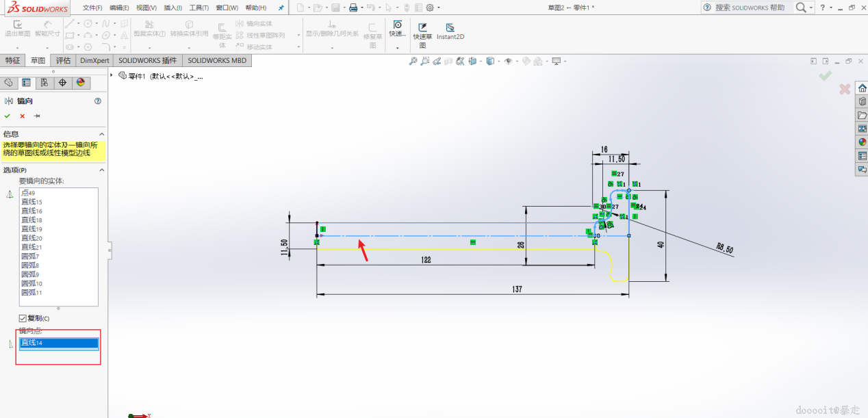This screenshot has width=868, height=418.
Task: Toggle the 复制 (Copy) checkbox
Action: click(23, 318)
